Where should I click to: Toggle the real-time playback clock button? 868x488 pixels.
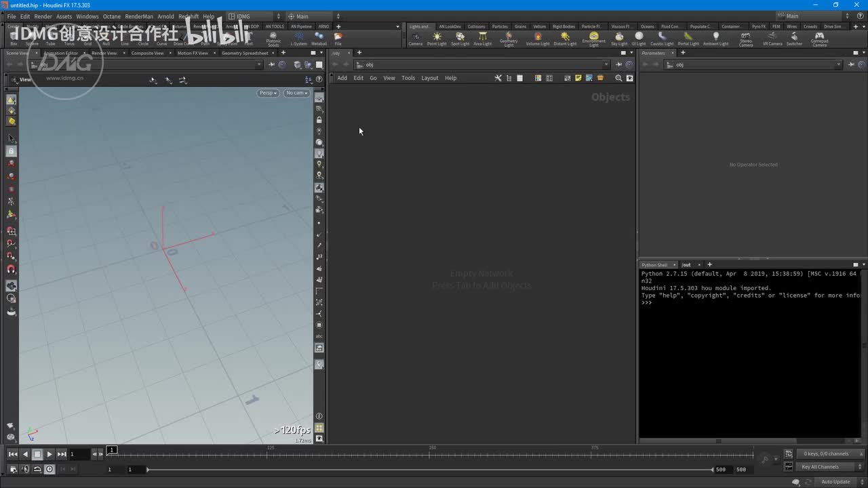tap(50, 469)
